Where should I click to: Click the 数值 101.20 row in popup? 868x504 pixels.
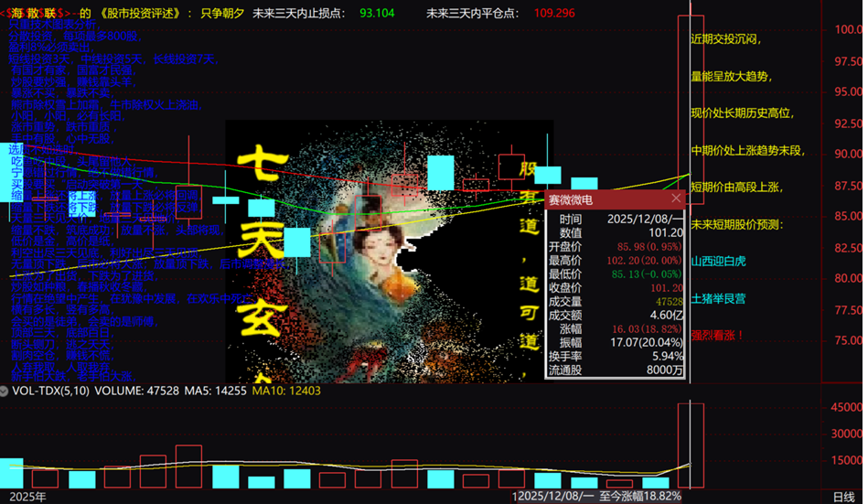(616, 232)
